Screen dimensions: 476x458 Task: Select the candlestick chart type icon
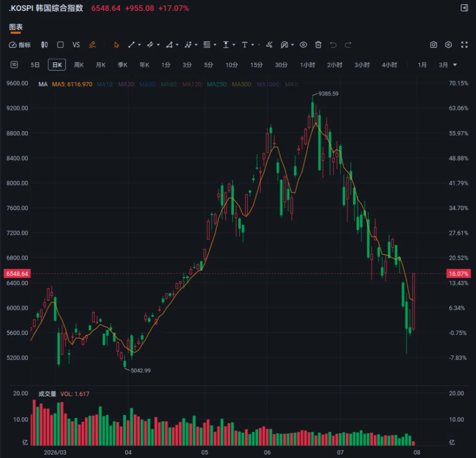(x=44, y=45)
